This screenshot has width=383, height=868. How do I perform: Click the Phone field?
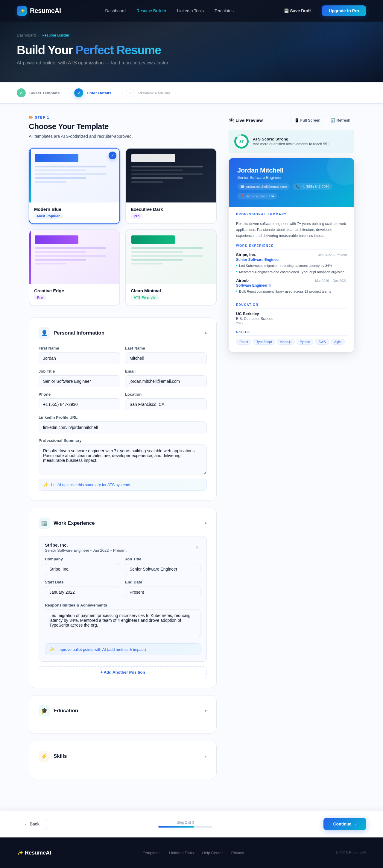pos(79,404)
